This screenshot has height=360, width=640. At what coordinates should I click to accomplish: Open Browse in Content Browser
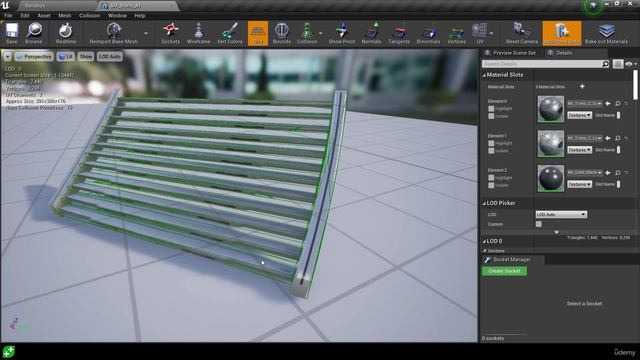(33, 33)
